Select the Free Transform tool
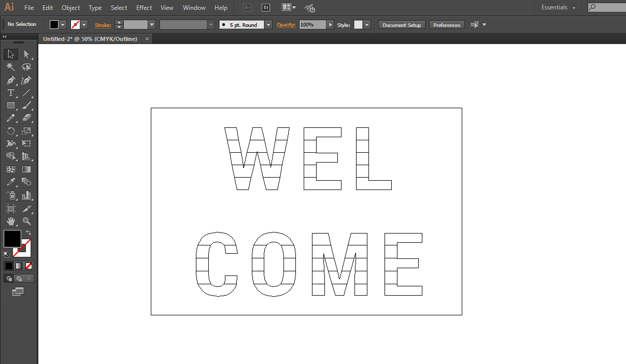 coord(26,143)
